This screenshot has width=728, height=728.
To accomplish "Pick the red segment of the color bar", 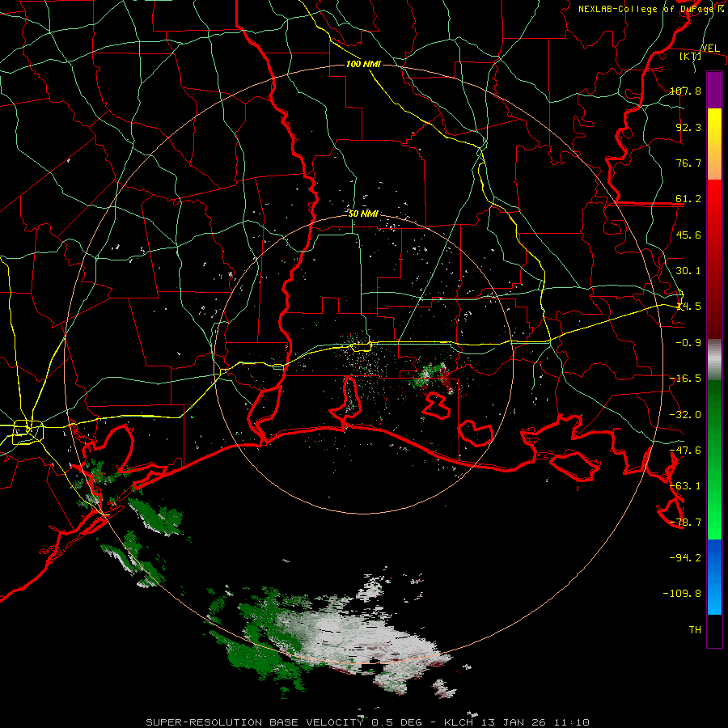I will click(x=714, y=259).
